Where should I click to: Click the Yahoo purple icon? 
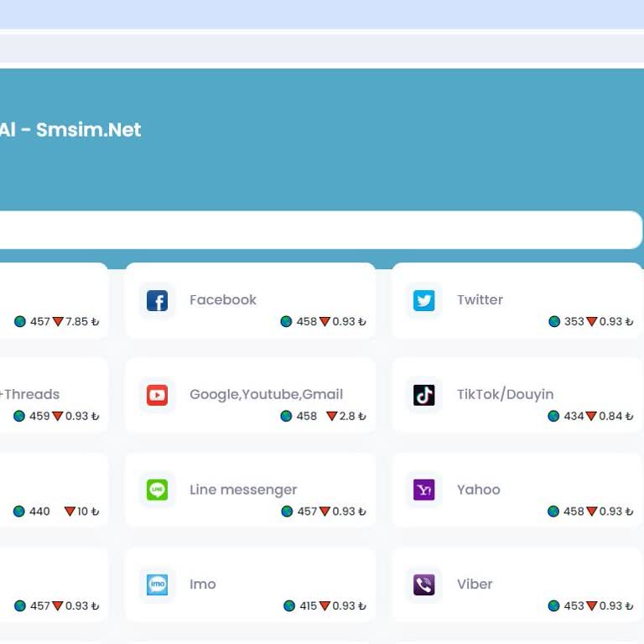tap(423, 490)
